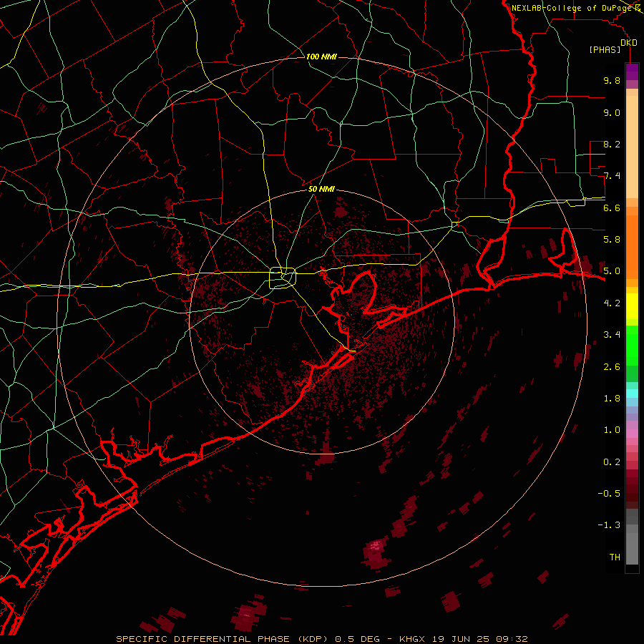Click the 5.8 scale label
644x644 pixels.
click(612, 240)
